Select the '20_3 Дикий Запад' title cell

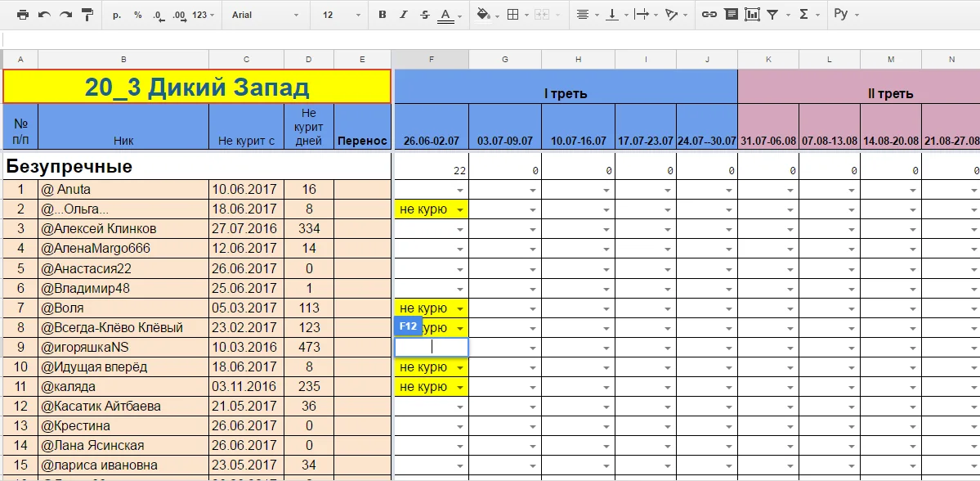[197, 87]
